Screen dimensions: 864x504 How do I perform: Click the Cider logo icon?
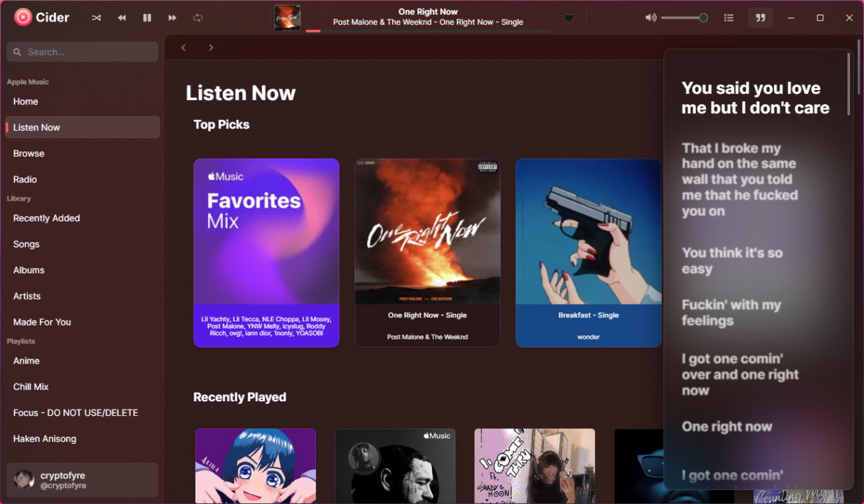(23, 17)
